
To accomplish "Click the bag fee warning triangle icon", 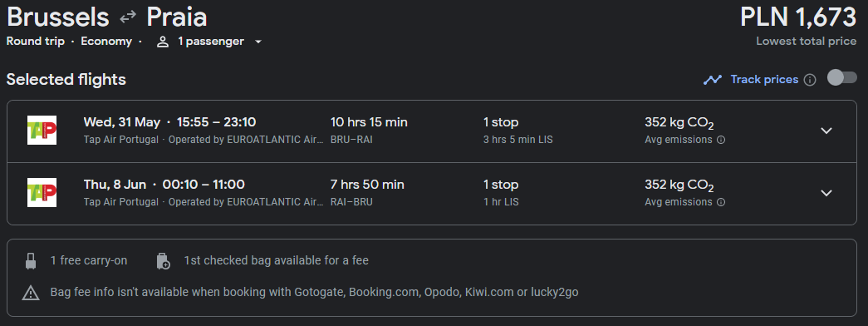I will [31, 292].
